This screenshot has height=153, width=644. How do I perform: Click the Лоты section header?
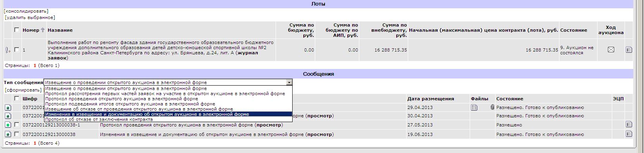[318, 4]
